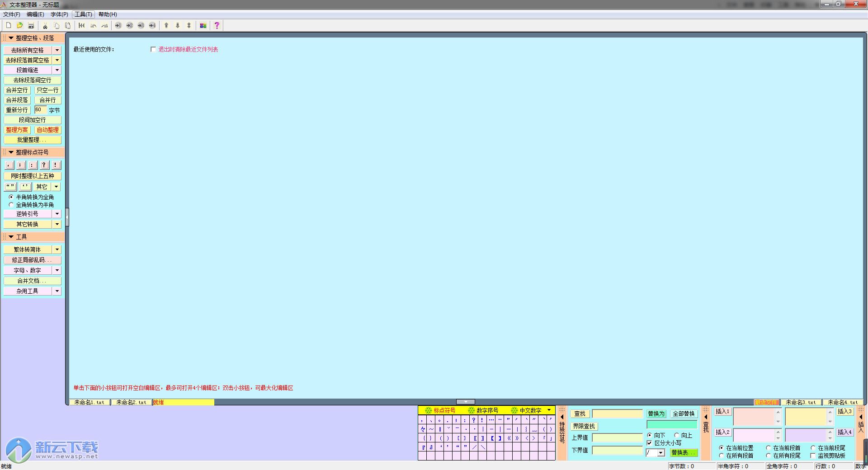Image resolution: width=868 pixels, height=470 pixels.
Task: Insert the 《 symbol from the symbol grid
Action: tap(509, 438)
